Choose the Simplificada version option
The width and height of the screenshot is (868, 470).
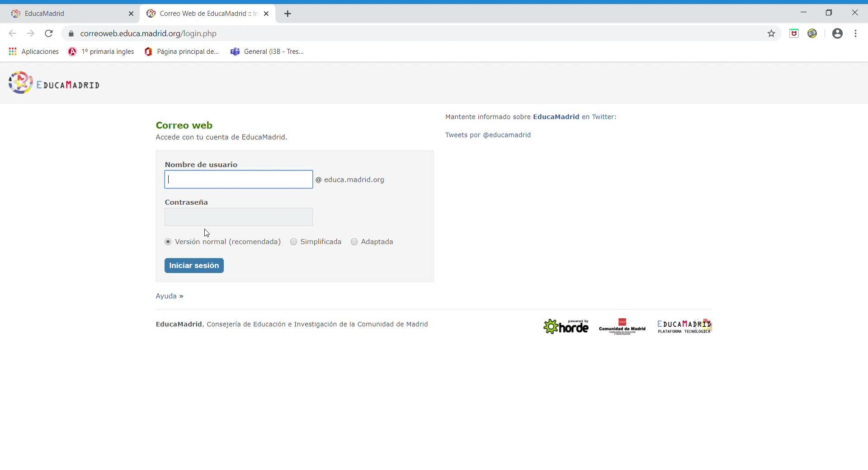point(294,242)
